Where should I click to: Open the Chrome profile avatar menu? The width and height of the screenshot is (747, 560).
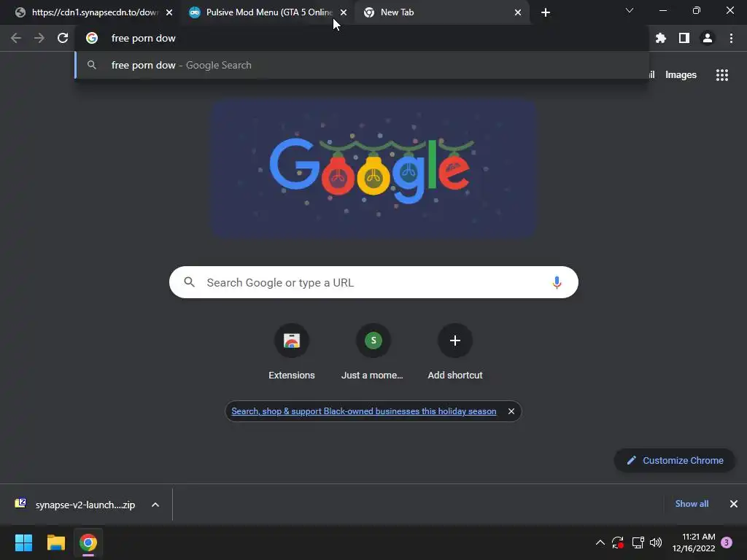coord(708,38)
